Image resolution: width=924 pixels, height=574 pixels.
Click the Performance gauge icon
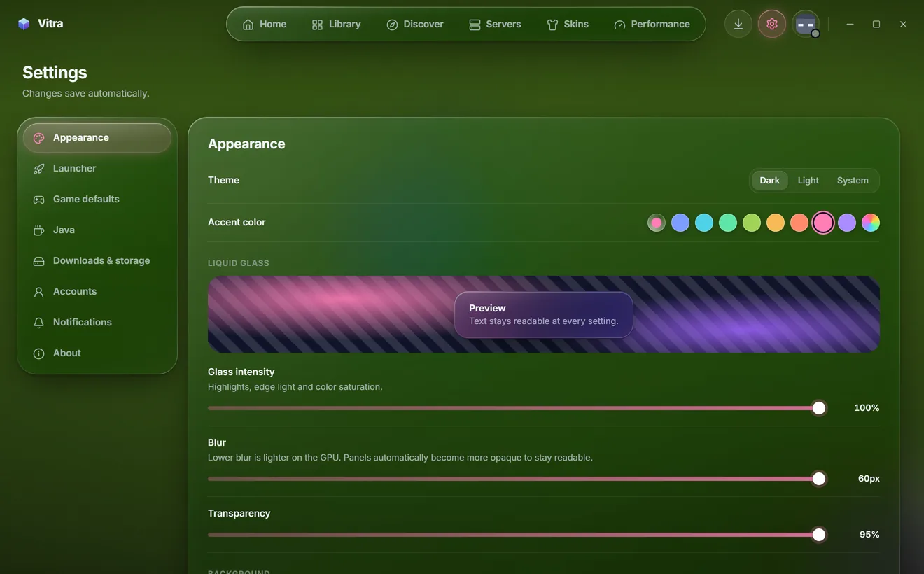(x=619, y=24)
